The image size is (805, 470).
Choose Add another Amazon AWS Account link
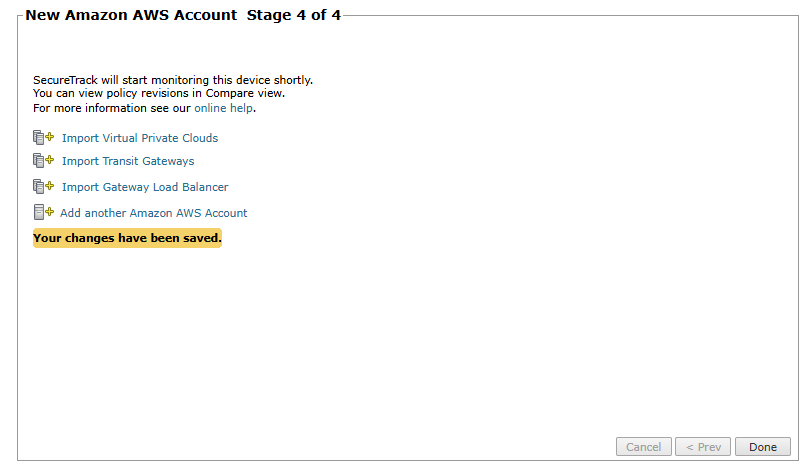click(153, 213)
